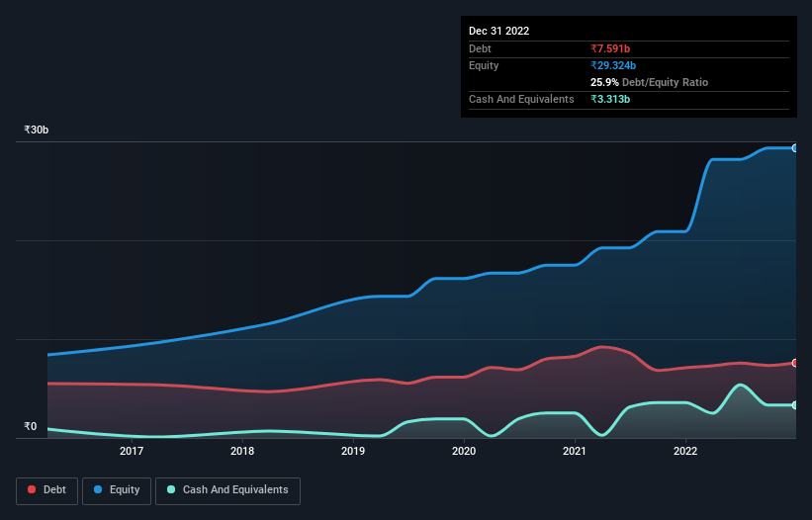This screenshot has width=812, height=520.
Task: Select the 2019 x-axis label
Action: [x=353, y=451]
